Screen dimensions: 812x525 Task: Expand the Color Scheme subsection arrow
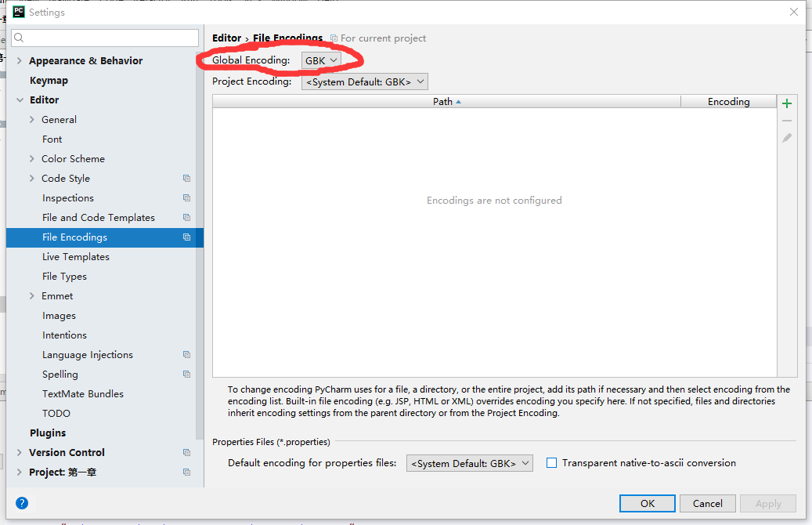click(31, 158)
